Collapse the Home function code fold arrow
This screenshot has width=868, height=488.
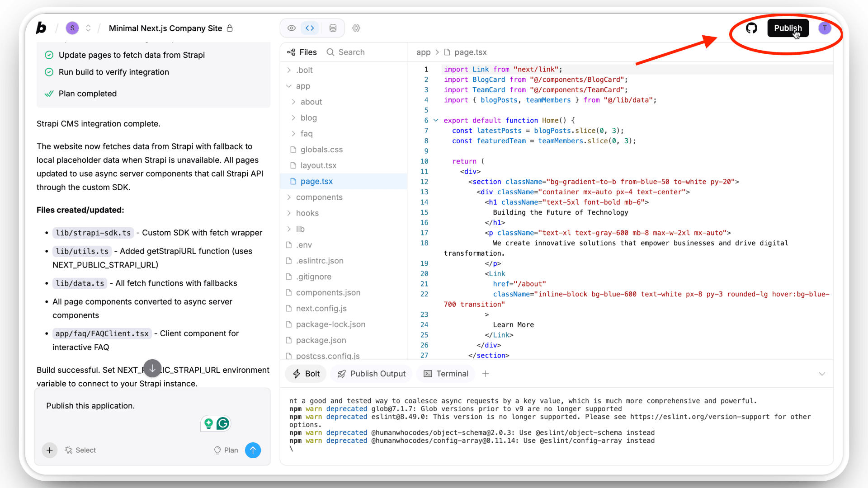[x=436, y=120]
